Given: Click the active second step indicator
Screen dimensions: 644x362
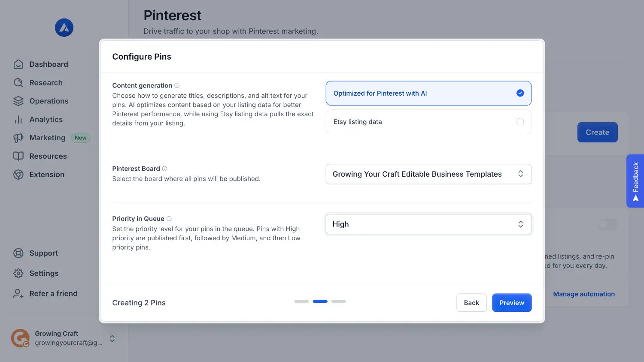Looking at the screenshot, I should click(320, 302).
